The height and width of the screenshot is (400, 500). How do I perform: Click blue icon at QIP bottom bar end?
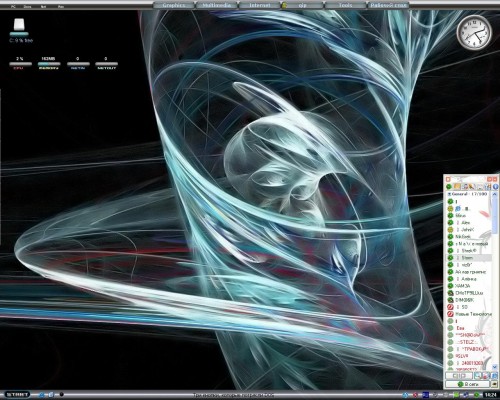[494, 376]
